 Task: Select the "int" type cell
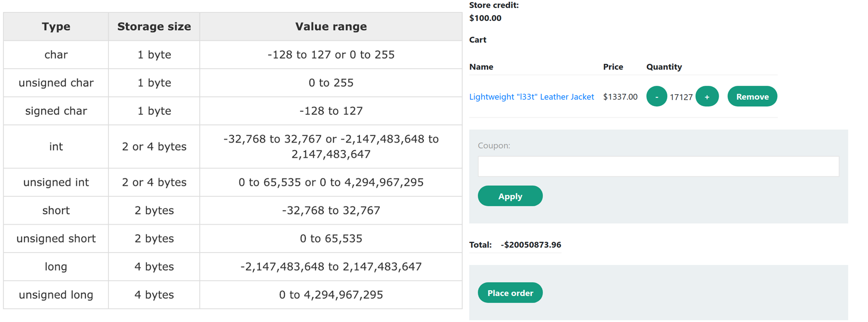pyautogui.click(x=56, y=146)
